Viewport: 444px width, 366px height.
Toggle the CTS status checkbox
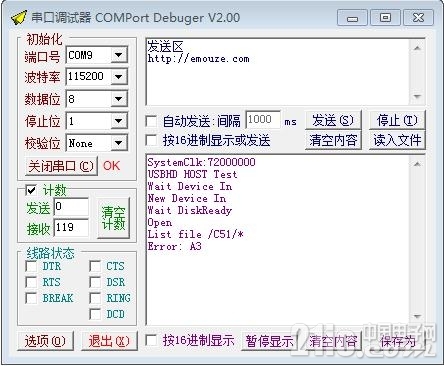(95, 266)
